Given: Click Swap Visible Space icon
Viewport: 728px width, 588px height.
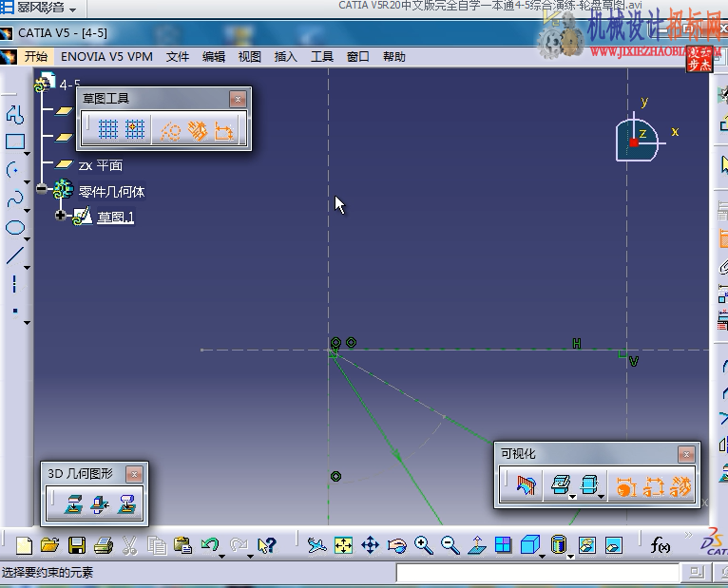Looking at the screenshot, I should [614, 545].
